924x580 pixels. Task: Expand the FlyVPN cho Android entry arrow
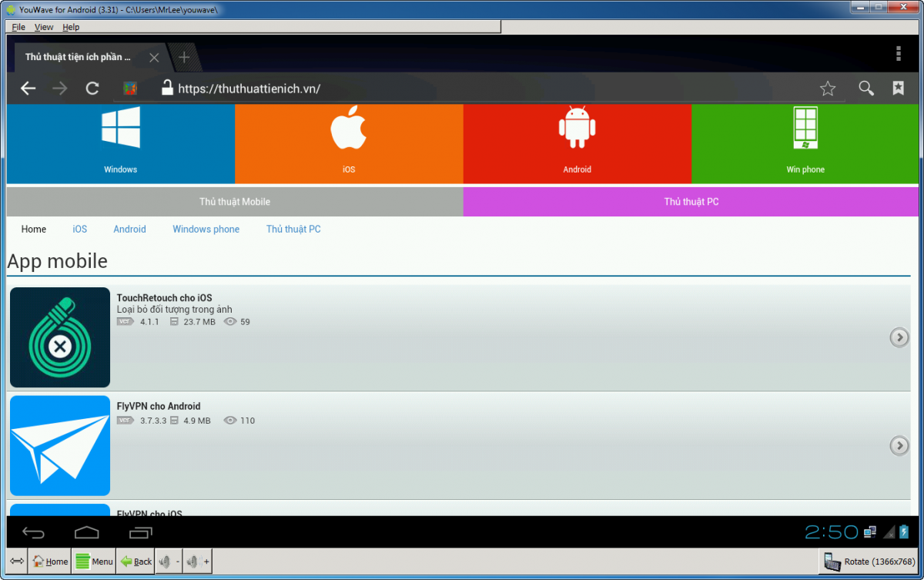(x=899, y=445)
